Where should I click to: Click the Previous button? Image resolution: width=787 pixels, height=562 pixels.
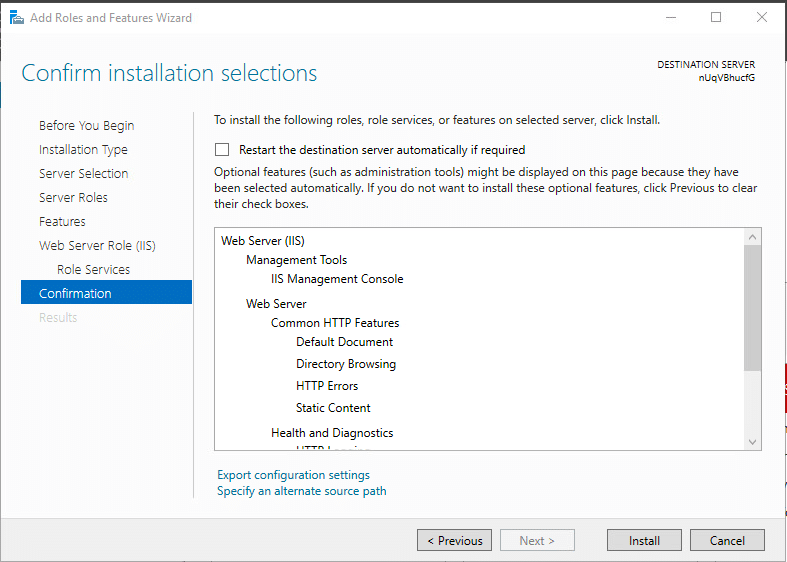click(x=454, y=541)
